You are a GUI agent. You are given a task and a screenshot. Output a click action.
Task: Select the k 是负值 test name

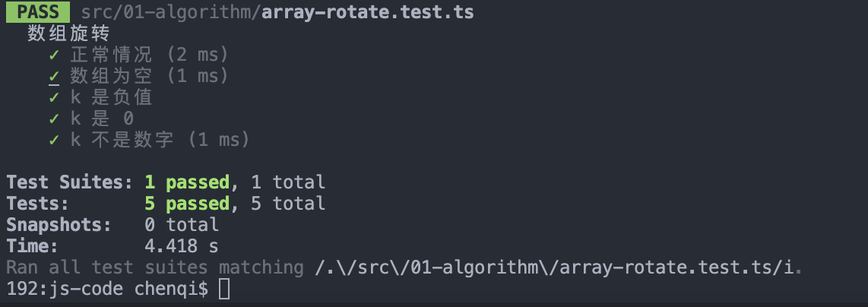(111, 97)
